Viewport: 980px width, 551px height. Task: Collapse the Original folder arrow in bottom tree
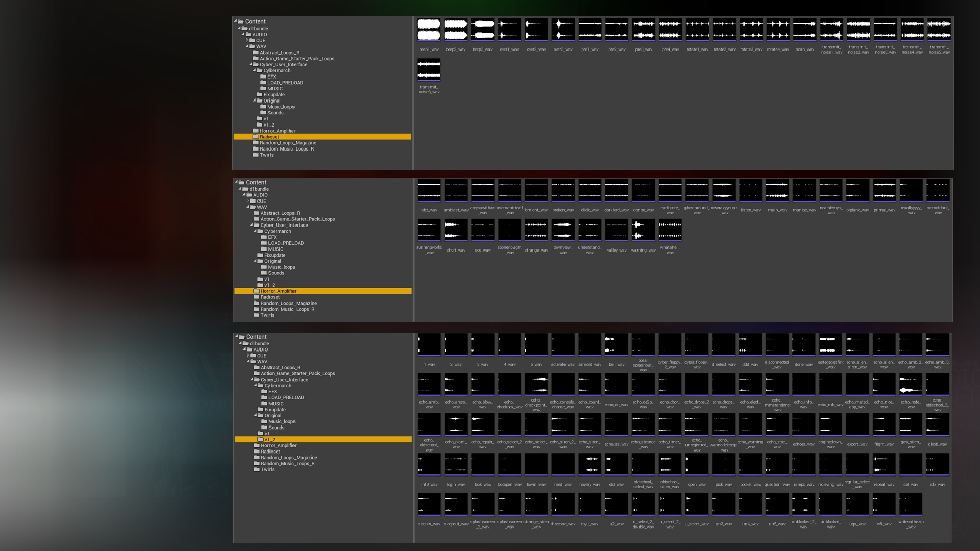click(255, 416)
